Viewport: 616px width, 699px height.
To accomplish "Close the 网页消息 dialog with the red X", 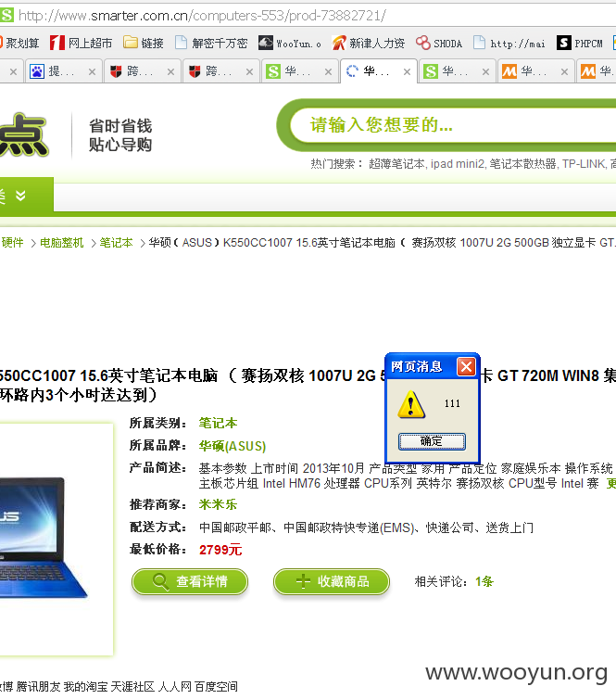I will [466, 367].
